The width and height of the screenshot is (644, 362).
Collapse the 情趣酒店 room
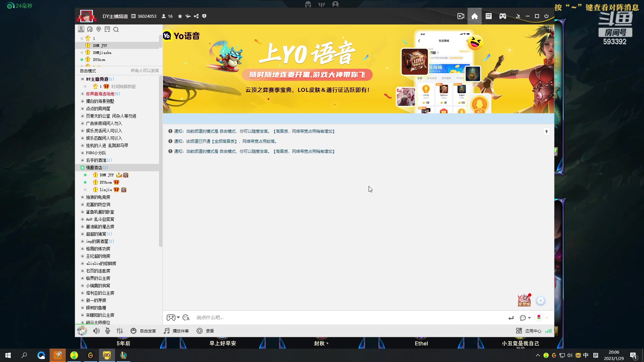pos(83,168)
